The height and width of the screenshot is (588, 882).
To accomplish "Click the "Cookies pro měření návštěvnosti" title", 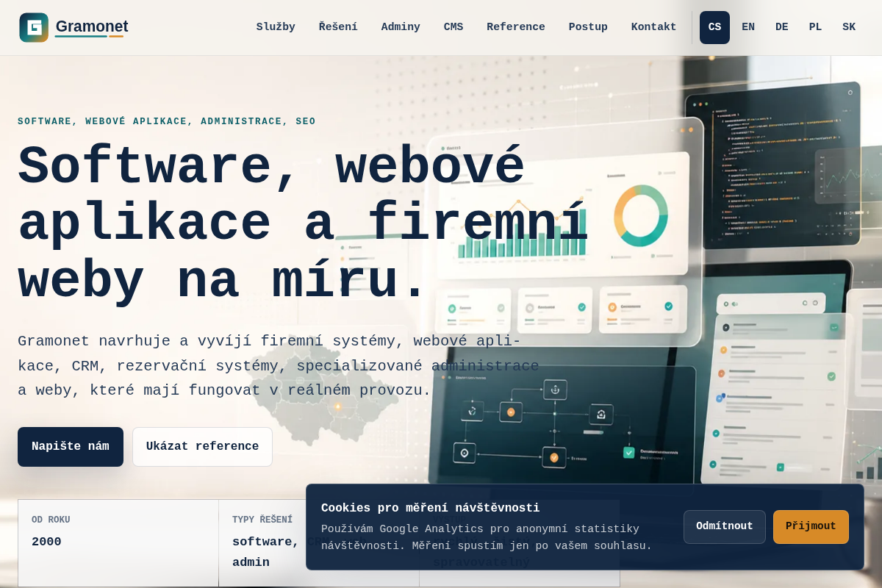I will click(431, 508).
